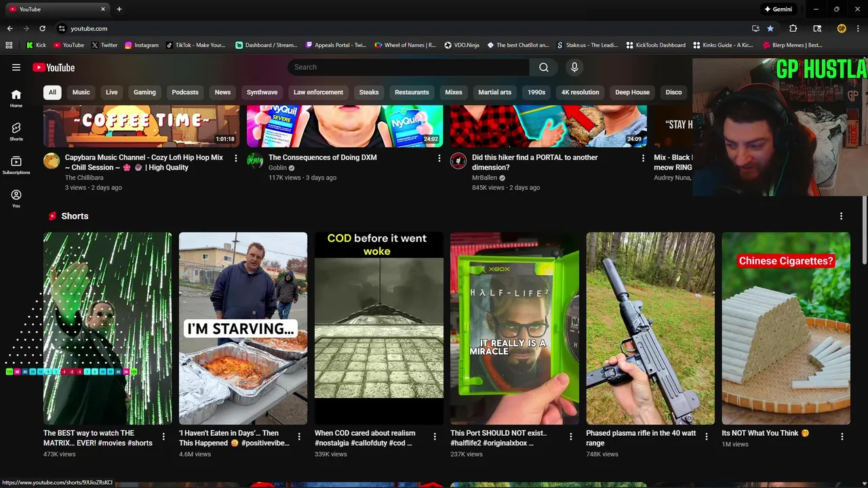The height and width of the screenshot is (488, 868).
Task: Go back in browser history
Action: click(9, 28)
